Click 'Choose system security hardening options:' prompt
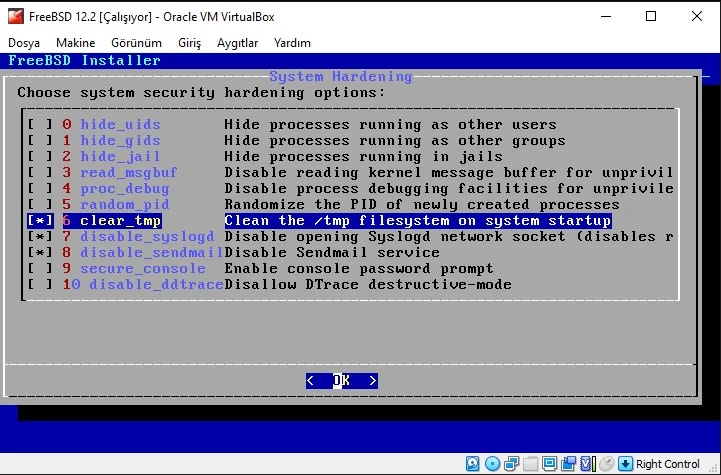This screenshot has width=721, height=475. tap(201, 92)
